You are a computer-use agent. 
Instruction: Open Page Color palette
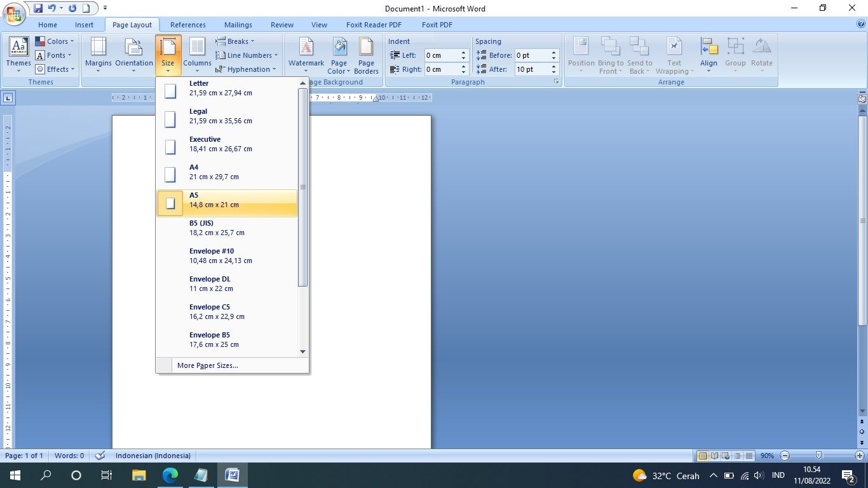coord(339,55)
